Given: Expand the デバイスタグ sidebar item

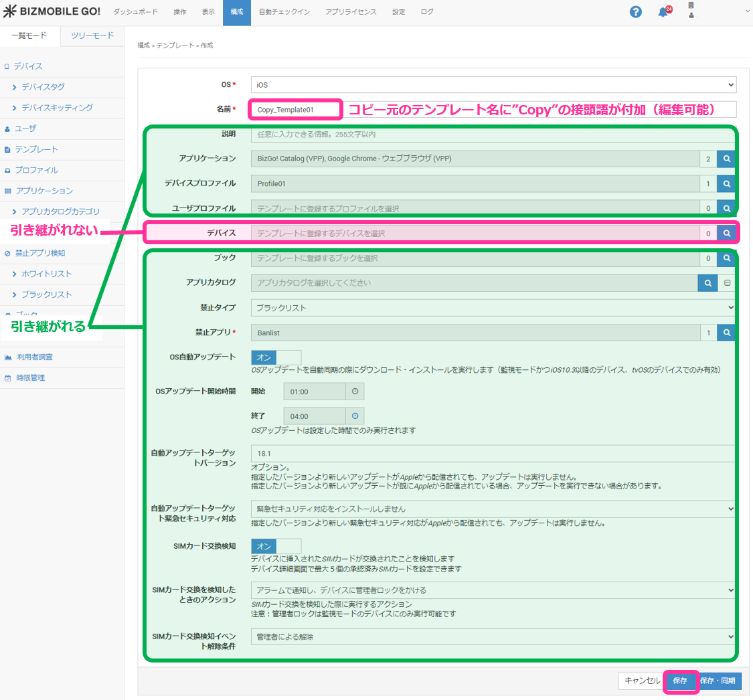Looking at the screenshot, I should (x=43, y=87).
